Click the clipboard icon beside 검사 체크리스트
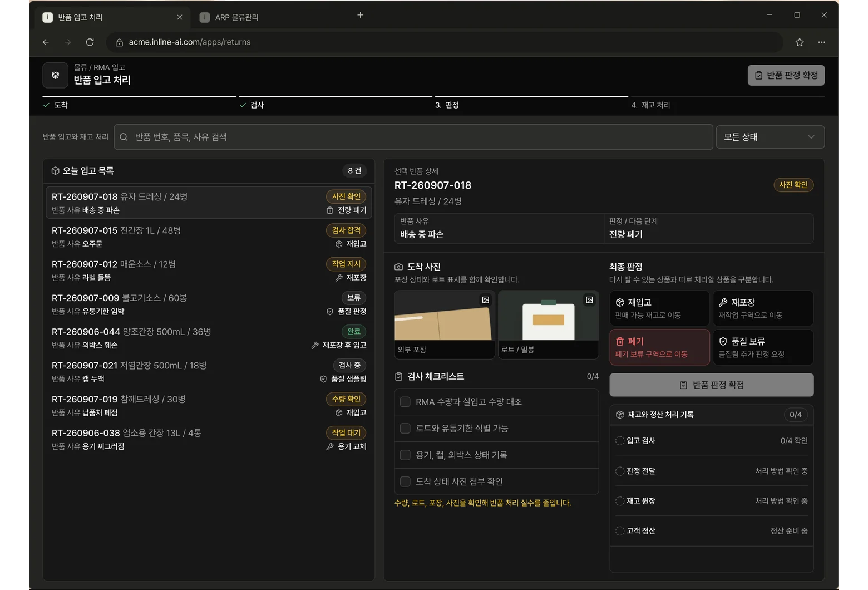This screenshot has height=590, width=868. pos(398,377)
